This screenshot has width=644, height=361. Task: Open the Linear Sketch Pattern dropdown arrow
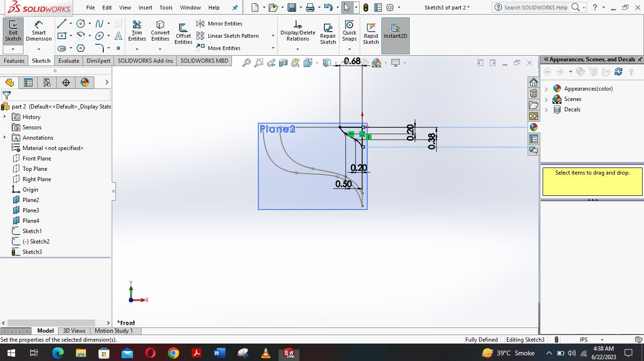[272, 36]
